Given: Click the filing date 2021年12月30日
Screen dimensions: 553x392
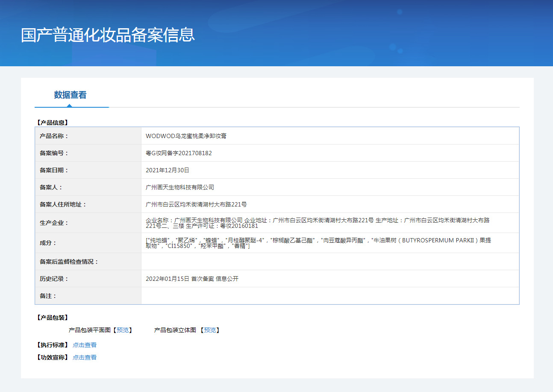Looking at the screenshot, I should click(167, 170).
